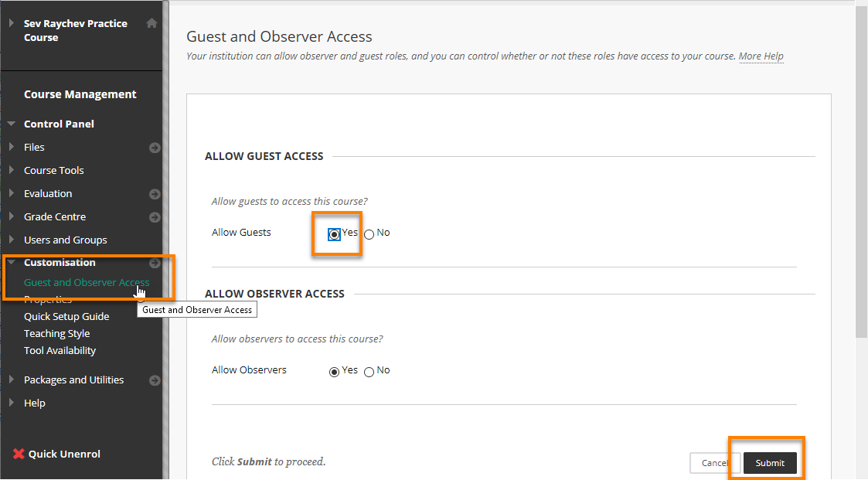This screenshot has height=480, width=868.
Task: Collapse the Control Panel section
Action: (x=12, y=124)
